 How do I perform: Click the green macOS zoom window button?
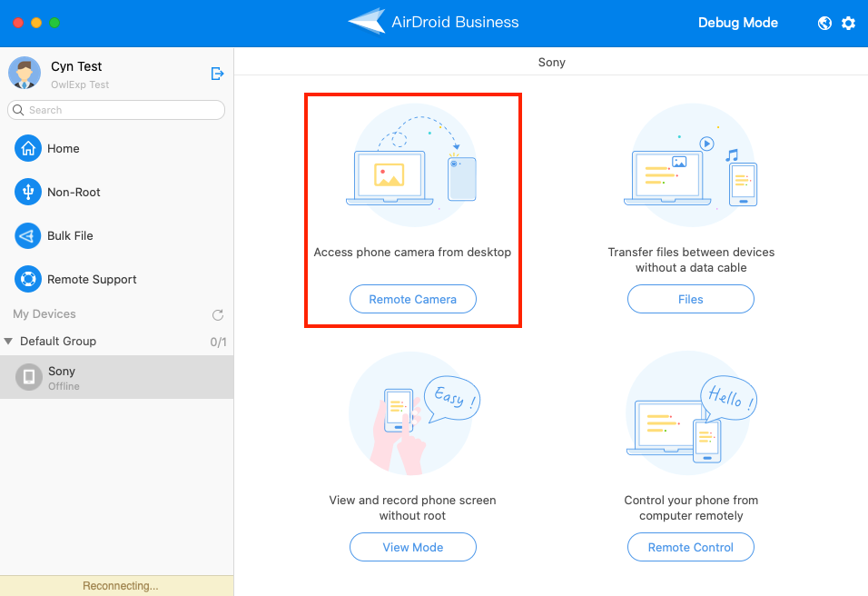(x=54, y=23)
